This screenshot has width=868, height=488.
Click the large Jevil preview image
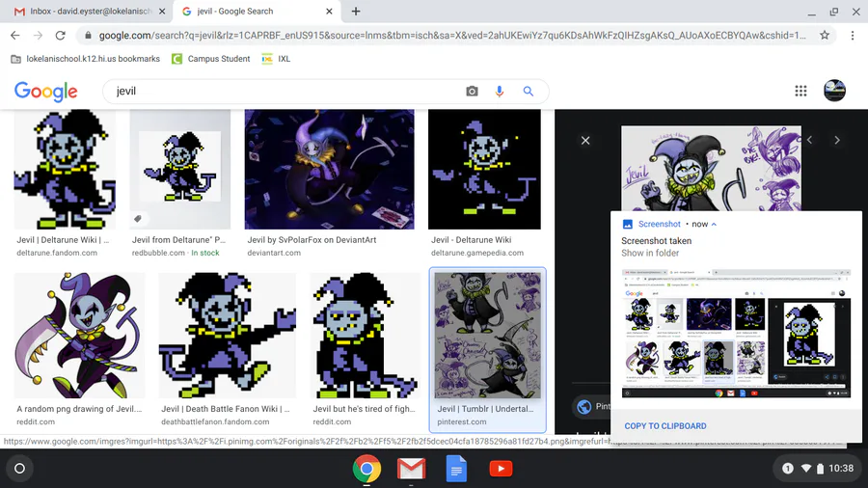(x=711, y=168)
